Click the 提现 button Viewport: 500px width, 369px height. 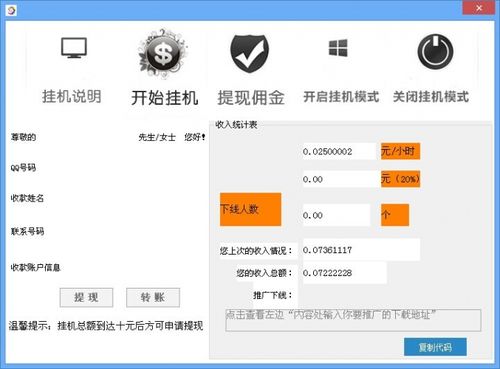click(86, 297)
